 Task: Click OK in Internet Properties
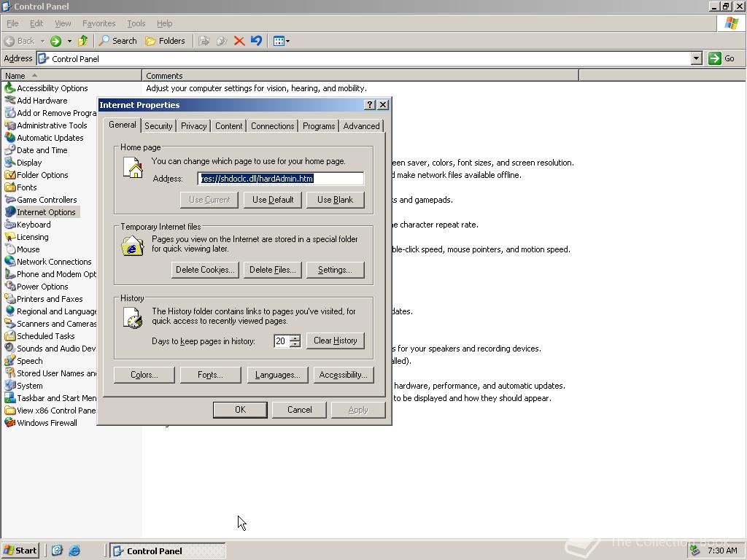pyautogui.click(x=240, y=410)
